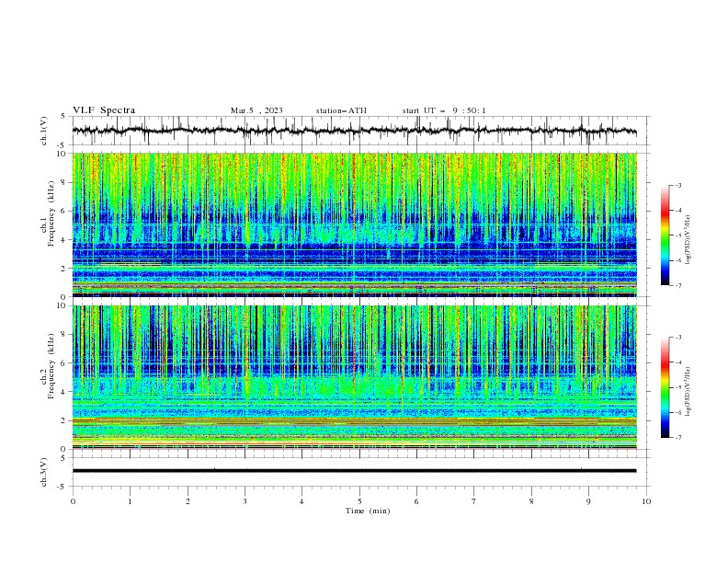Click the 'start UT = 9 :50: 1' label

coord(444,110)
